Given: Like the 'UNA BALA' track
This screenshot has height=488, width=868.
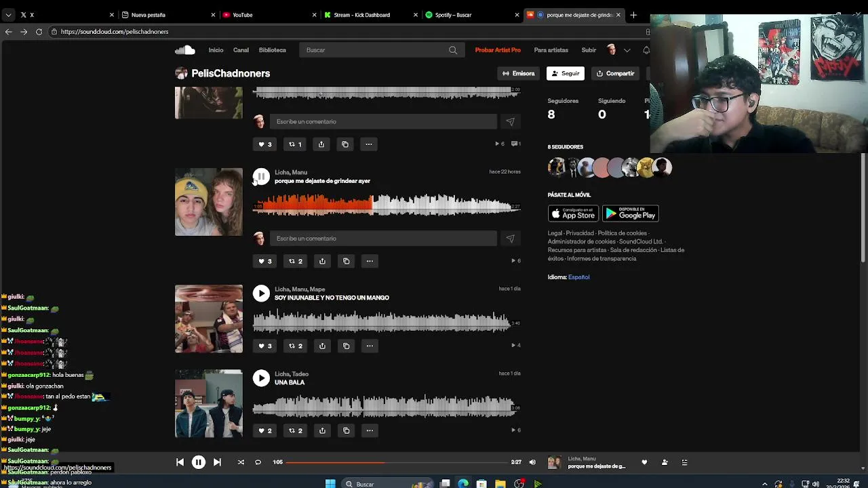Looking at the screenshot, I should (264, 430).
